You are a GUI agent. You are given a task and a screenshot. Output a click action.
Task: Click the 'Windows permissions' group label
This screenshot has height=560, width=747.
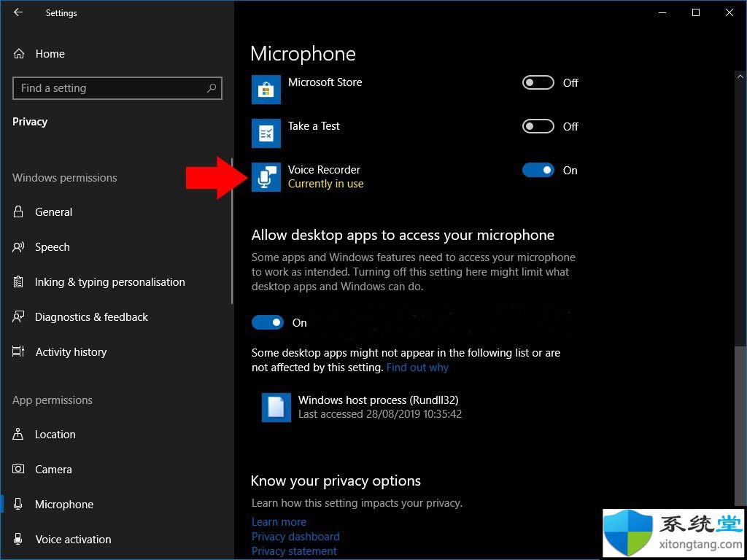pyautogui.click(x=65, y=178)
